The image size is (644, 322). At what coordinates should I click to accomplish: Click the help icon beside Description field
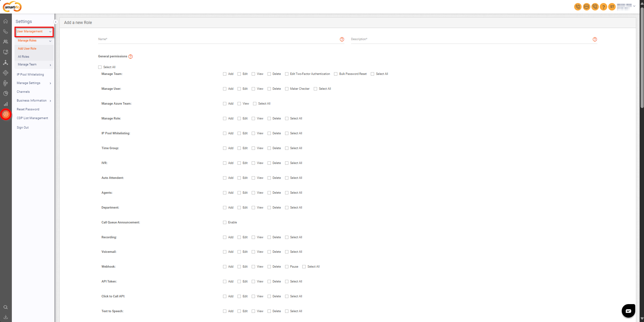(x=595, y=39)
